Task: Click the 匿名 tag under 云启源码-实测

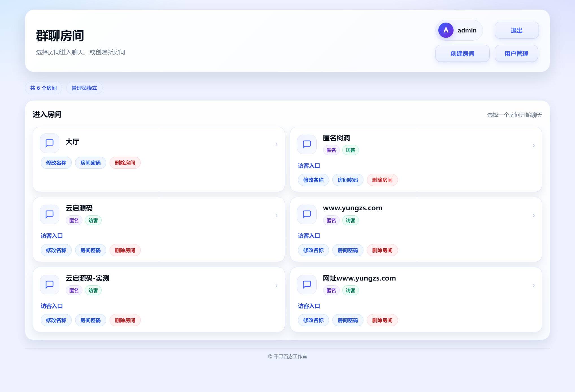Action: 74,290
